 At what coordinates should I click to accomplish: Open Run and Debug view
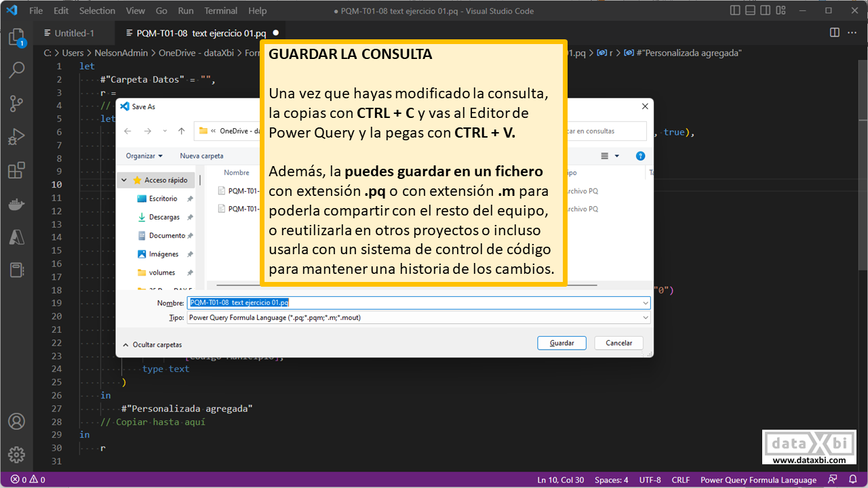[x=16, y=138]
